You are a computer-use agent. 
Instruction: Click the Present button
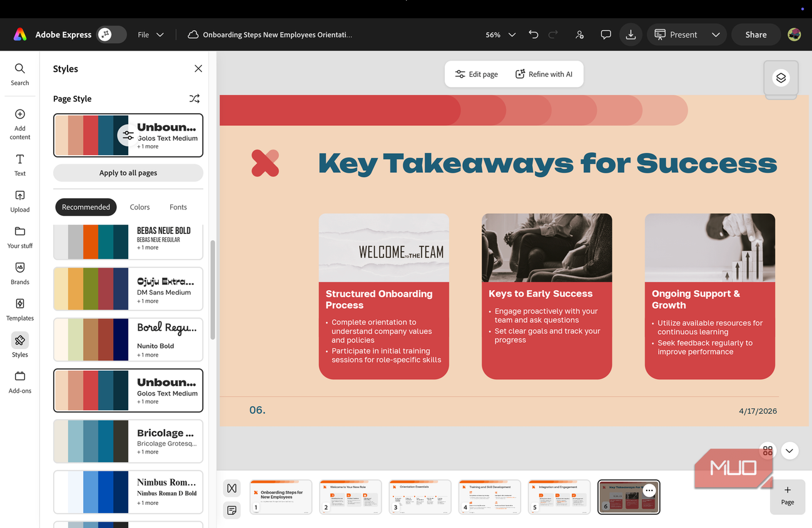pos(676,35)
